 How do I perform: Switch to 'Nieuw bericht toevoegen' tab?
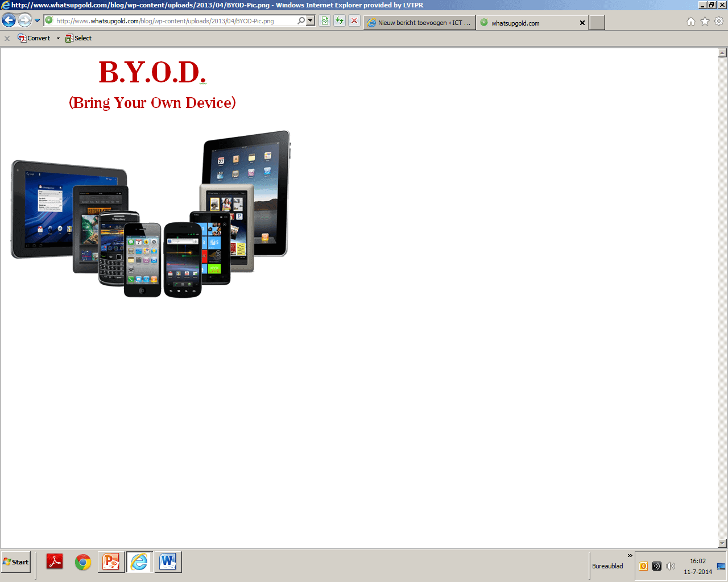pyautogui.click(x=420, y=23)
